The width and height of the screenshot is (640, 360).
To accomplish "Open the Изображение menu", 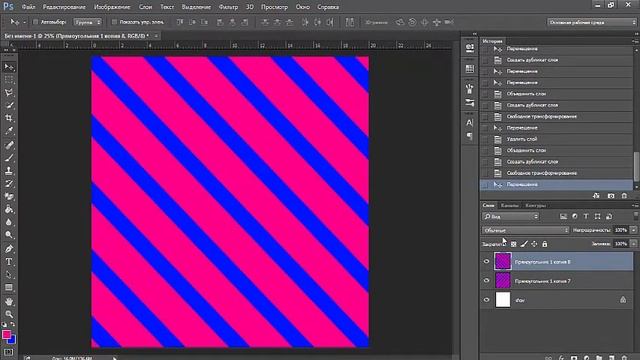I will point(112,7).
